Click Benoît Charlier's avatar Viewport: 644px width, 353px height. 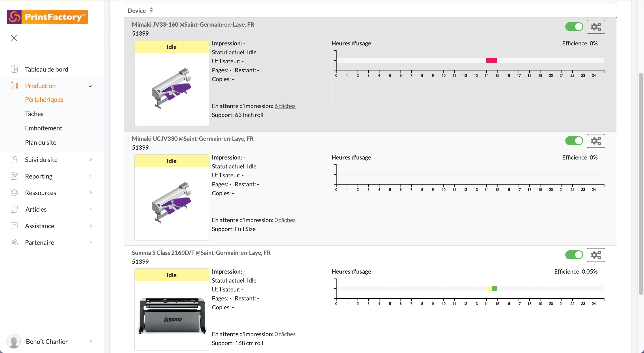click(x=14, y=341)
